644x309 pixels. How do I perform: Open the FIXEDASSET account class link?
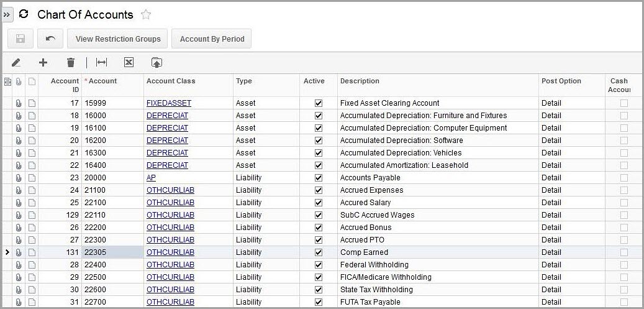[x=169, y=103]
